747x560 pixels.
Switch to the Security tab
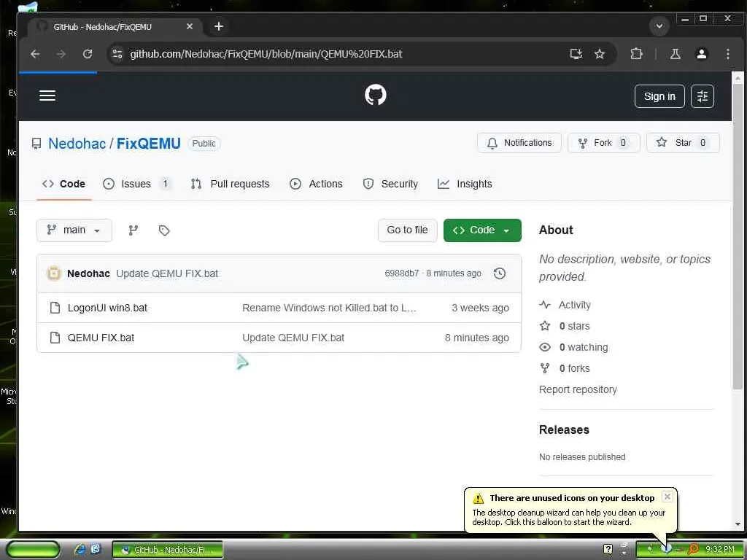click(390, 184)
